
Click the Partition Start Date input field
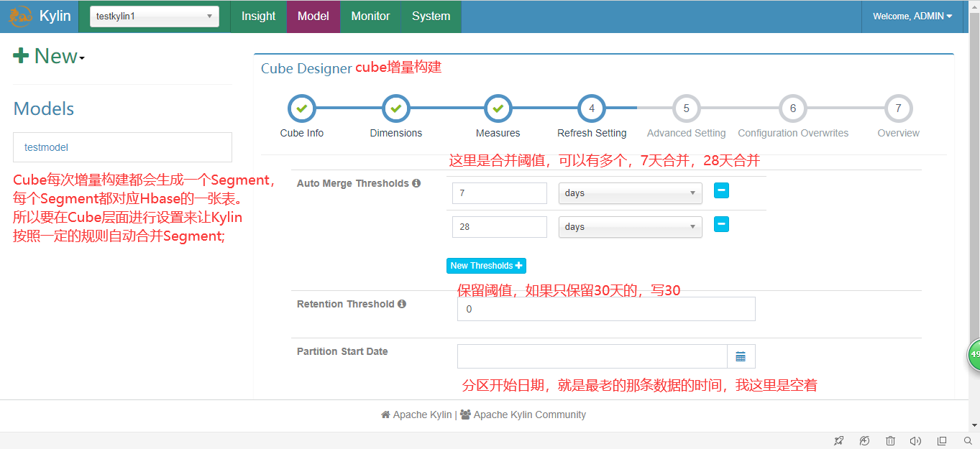[x=592, y=356]
